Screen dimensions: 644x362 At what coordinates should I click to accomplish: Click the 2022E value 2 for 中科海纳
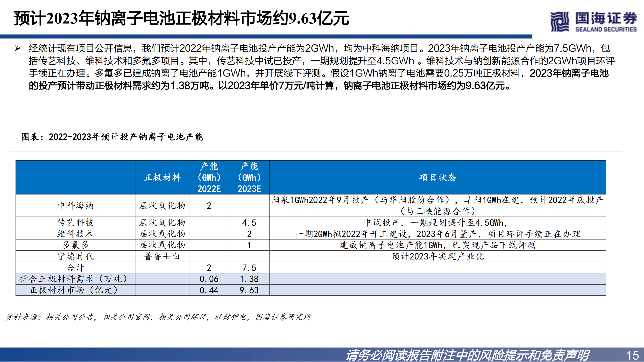(x=209, y=206)
